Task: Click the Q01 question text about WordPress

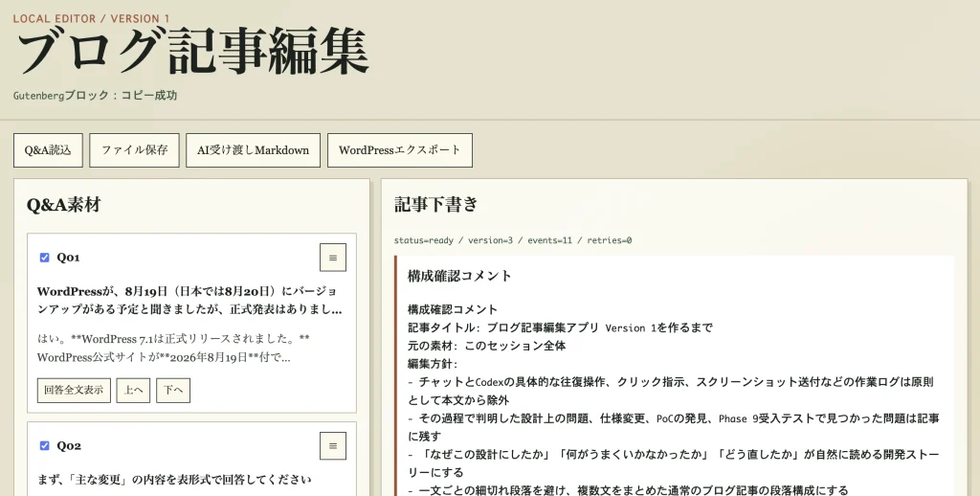Action: click(x=189, y=301)
